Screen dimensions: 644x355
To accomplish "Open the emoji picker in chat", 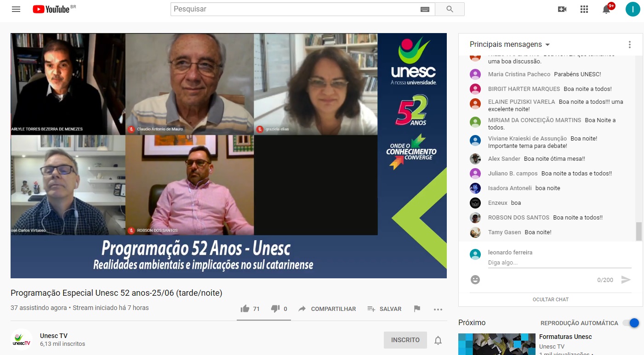I will pyautogui.click(x=475, y=279).
